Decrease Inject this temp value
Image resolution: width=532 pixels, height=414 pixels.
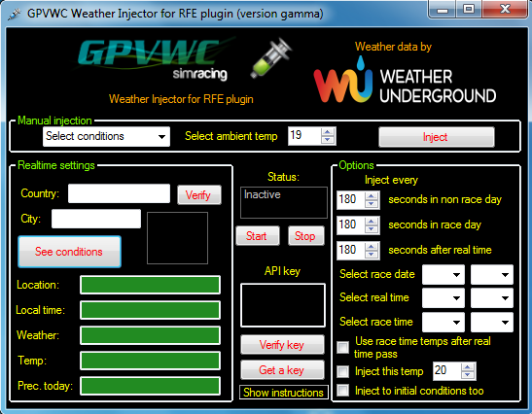(x=468, y=374)
